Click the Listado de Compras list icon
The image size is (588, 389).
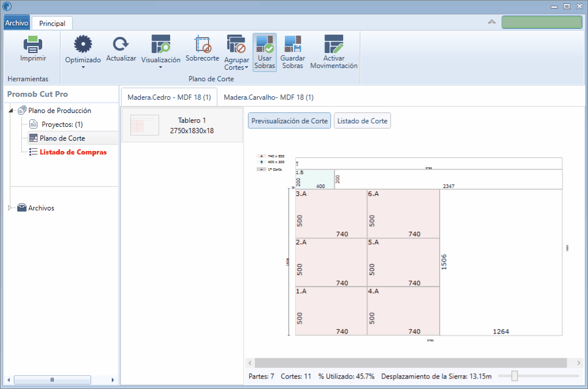click(x=33, y=152)
